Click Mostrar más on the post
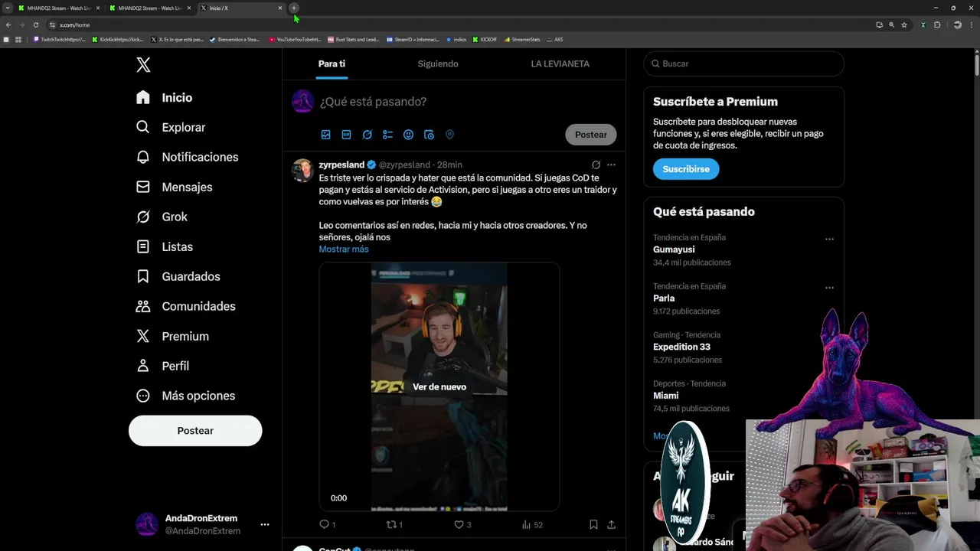The width and height of the screenshot is (980, 551). tap(344, 249)
